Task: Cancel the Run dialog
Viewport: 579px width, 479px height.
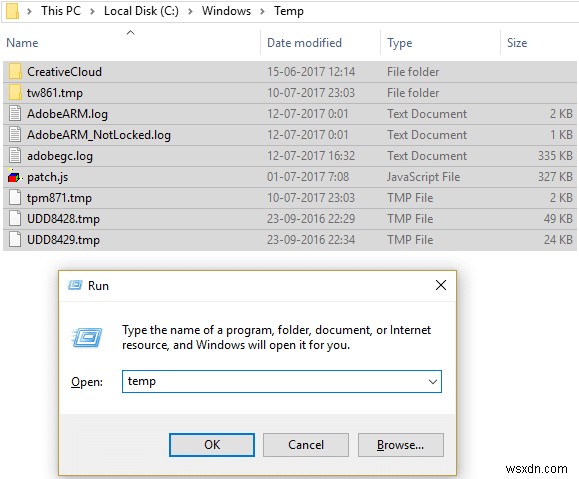Action: [x=306, y=445]
